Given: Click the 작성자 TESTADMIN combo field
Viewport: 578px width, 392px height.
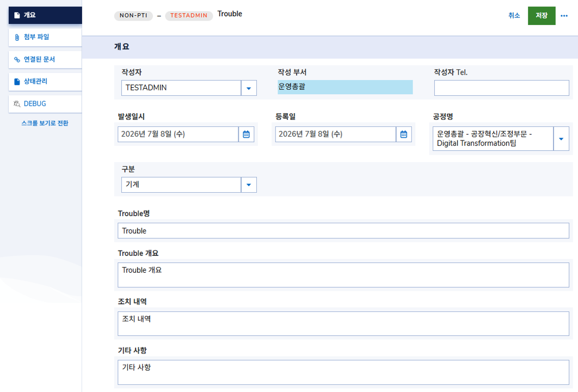Looking at the screenshot, I should (x=181, y=88).
